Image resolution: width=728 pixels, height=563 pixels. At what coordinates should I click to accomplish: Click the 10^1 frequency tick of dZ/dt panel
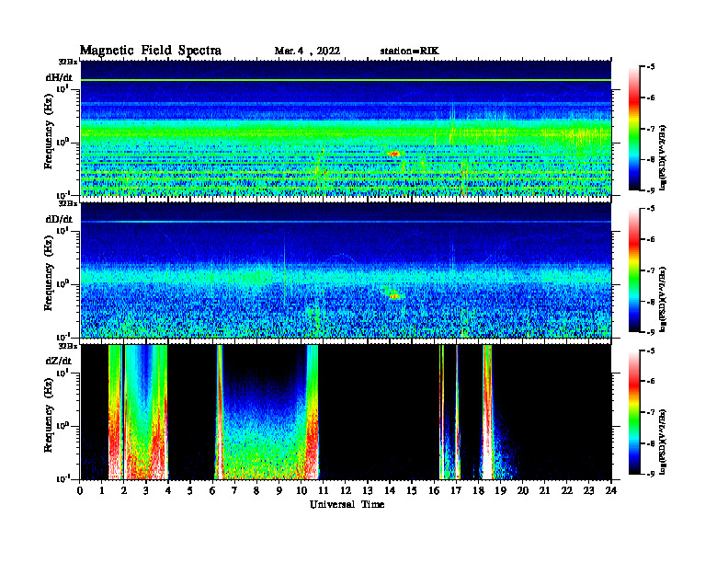(x=63, y=373)
